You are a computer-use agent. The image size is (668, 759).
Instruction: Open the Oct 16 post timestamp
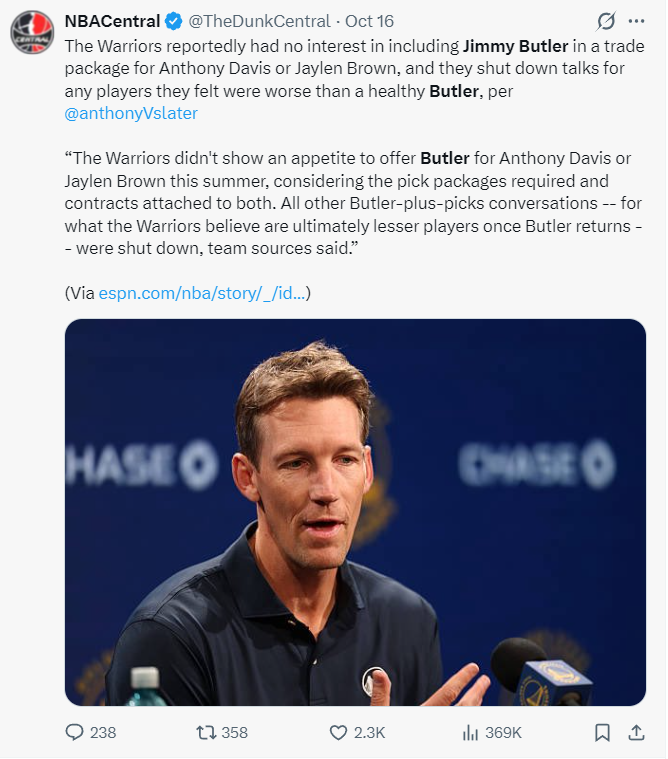coord(369,21)
